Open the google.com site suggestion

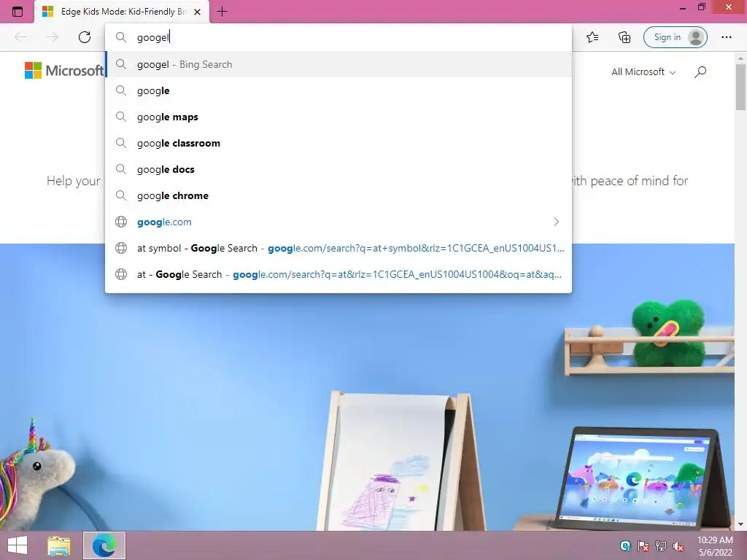pyautogui.click(x=338, y=222)
